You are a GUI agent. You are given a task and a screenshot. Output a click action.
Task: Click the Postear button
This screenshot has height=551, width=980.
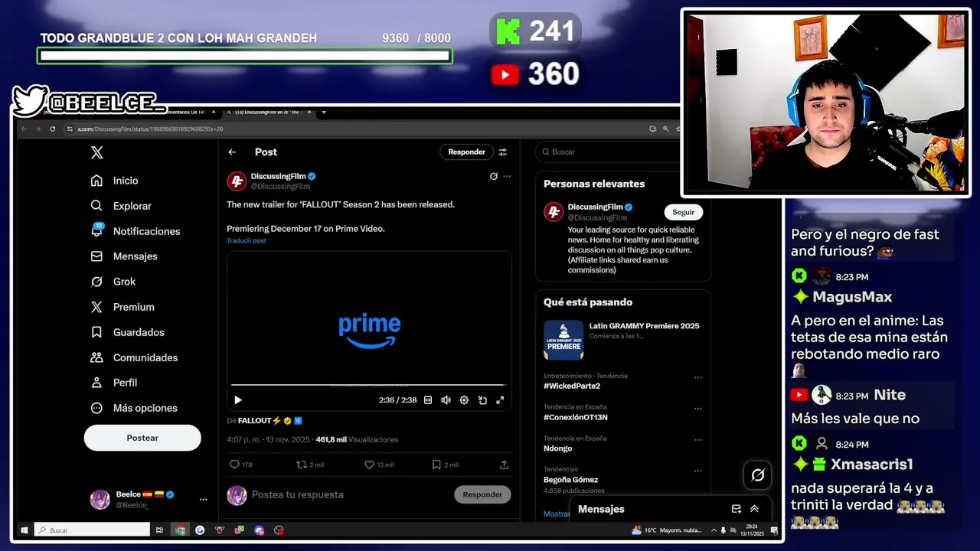pos(142,438)
